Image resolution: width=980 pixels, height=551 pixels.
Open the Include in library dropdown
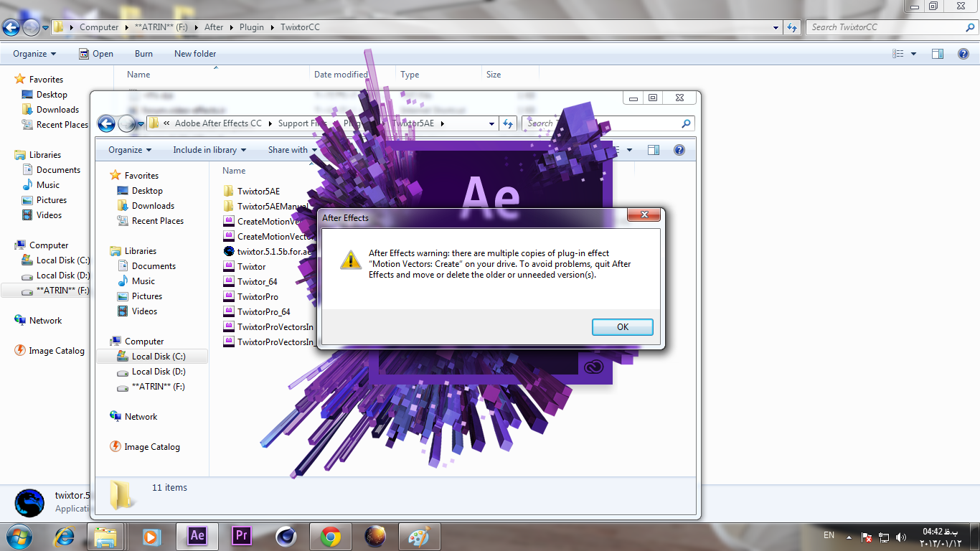click(x=209, y=150)
